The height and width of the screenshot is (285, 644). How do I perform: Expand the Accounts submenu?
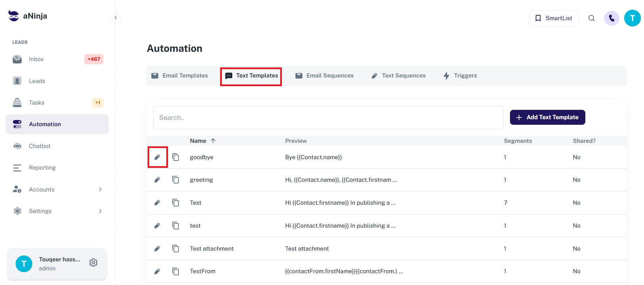click(x=100, y=189)
